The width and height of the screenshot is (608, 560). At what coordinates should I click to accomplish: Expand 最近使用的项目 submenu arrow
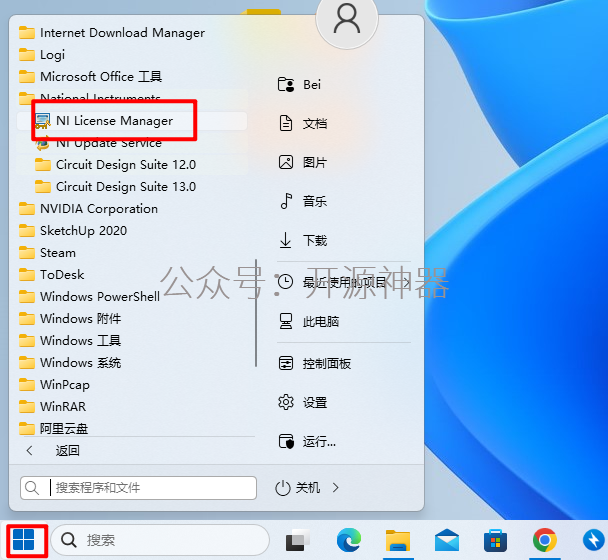406,282
